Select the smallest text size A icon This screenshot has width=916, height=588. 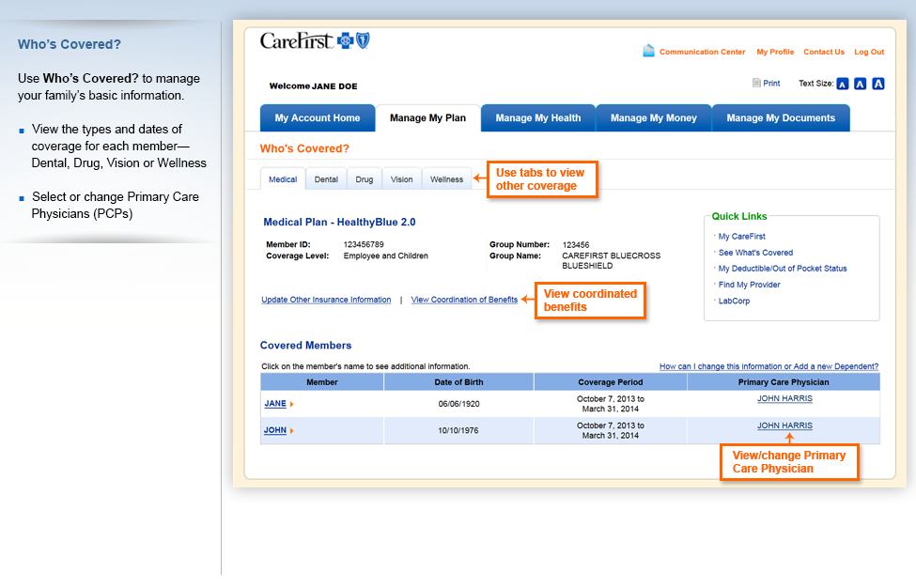coord(843,85)
